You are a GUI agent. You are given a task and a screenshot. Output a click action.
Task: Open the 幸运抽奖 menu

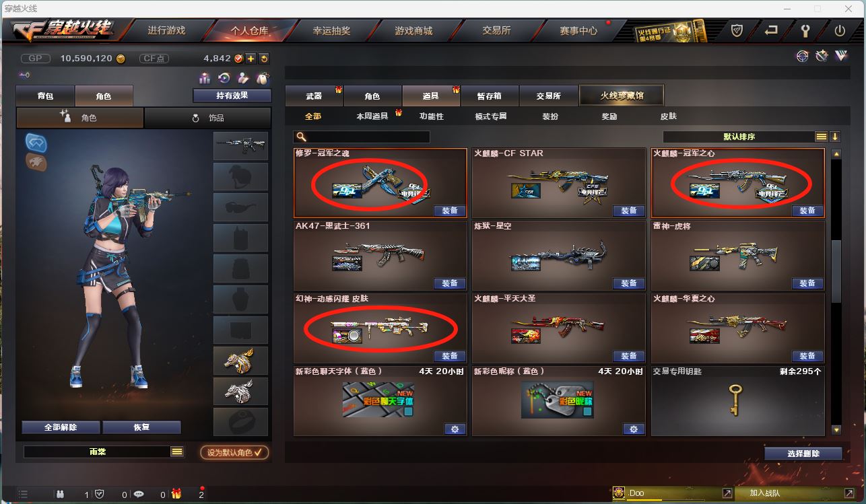[331, 31]
